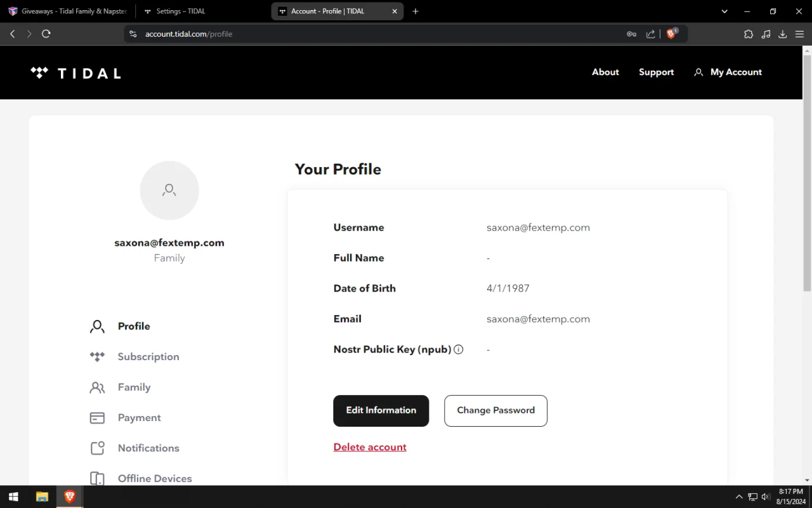Close the Account - Profile tab
Screen dimensions: 812x508
pos(395,11)
